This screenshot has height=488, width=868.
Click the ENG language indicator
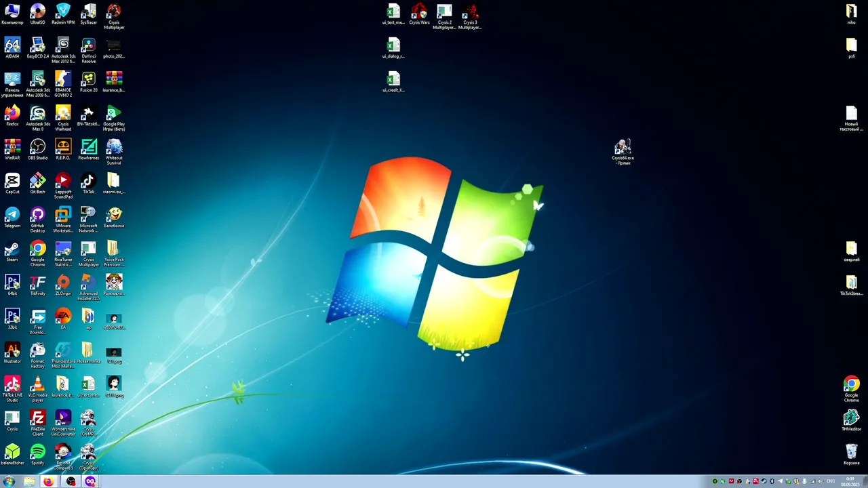click(x=831, y=481)
